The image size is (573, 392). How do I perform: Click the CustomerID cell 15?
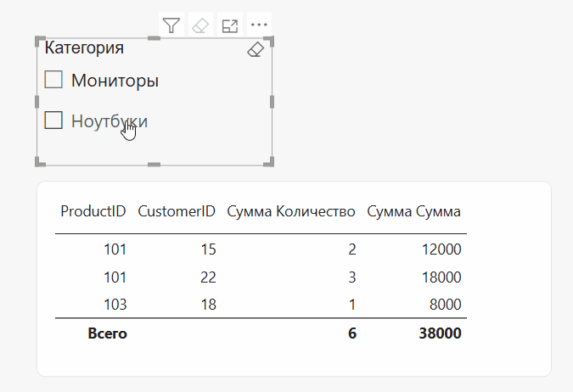[208, 249]
